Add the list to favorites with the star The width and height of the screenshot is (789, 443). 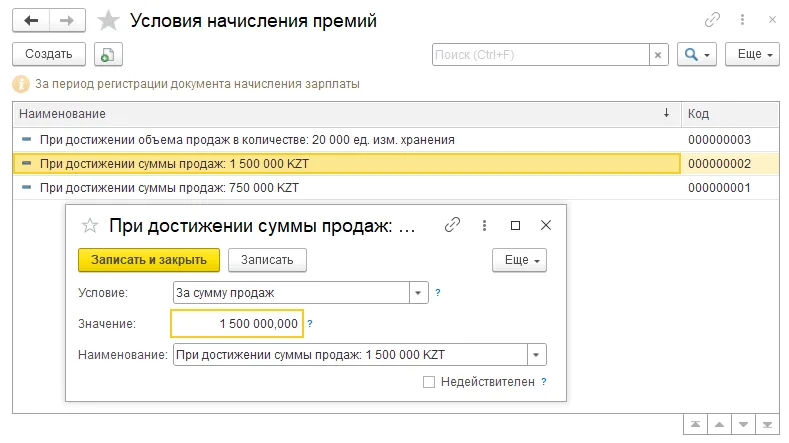[x=108, y=21]
